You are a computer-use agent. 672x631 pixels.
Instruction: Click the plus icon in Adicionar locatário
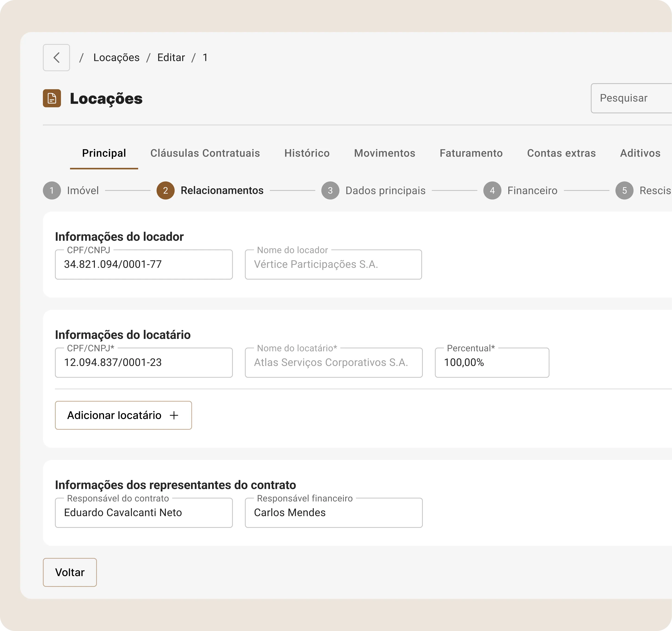[x=174, y=415]
